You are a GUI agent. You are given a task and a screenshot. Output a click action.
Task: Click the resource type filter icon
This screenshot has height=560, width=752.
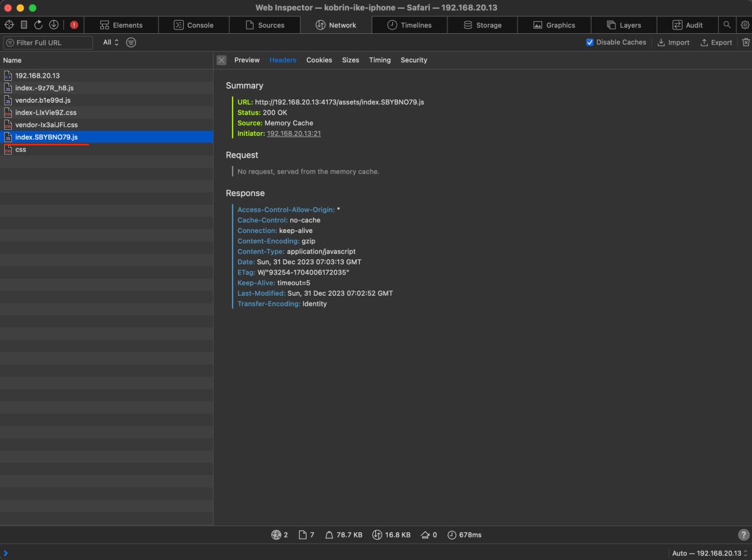tap(131, 43)
